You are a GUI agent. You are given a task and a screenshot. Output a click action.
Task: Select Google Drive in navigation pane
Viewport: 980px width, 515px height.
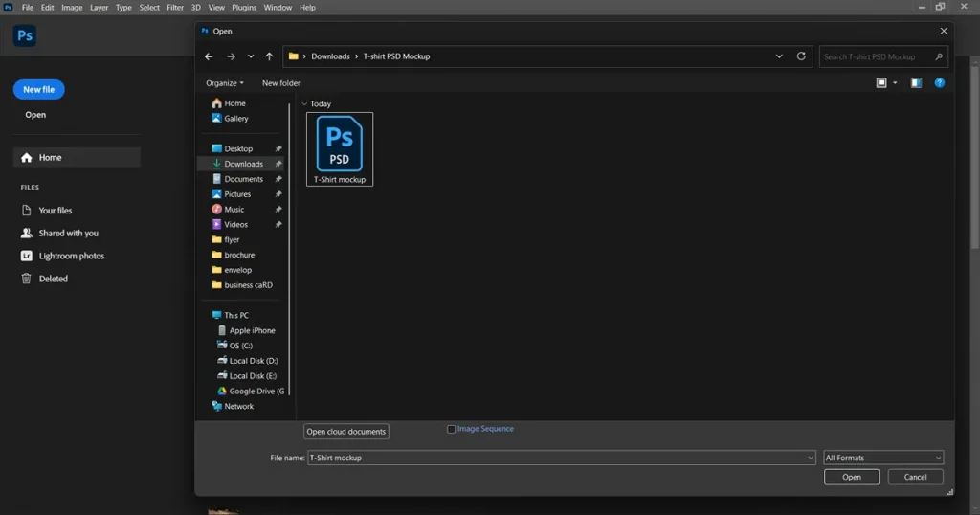point(250,392)
